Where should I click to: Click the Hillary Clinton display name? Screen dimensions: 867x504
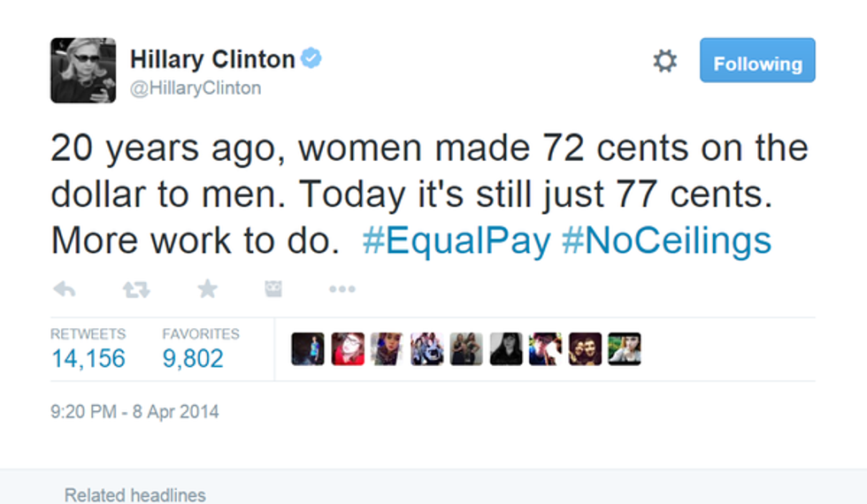tap(212, 59)
